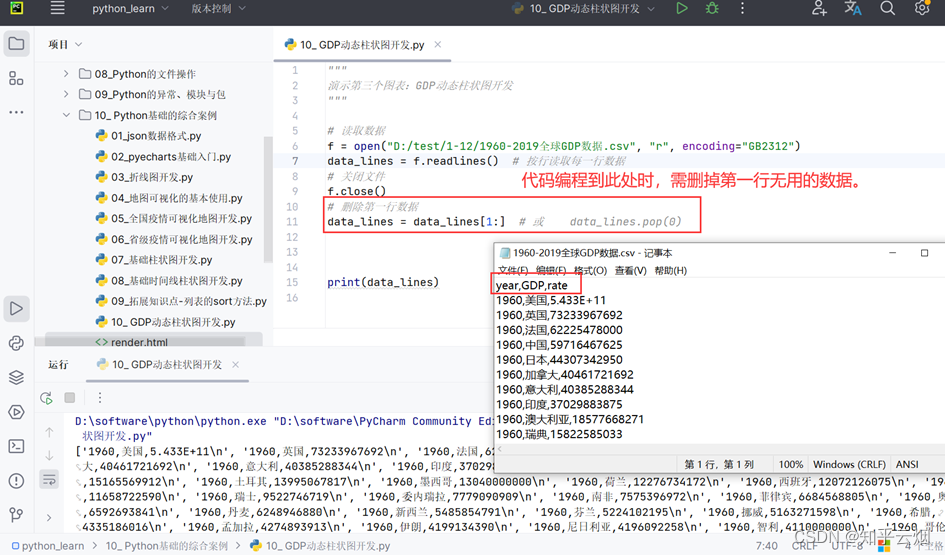The width and height of the screenshot is (945, 555).
Task: Click project tree vertical scrollbar
Action: 268,199
